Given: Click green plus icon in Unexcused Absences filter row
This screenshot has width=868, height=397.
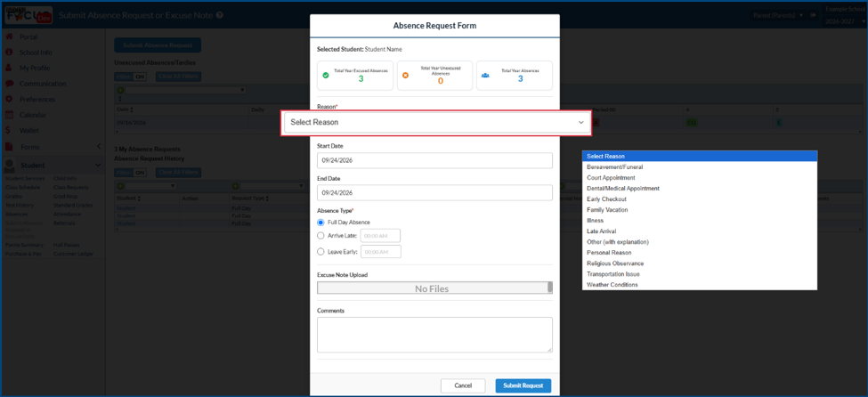Looking at the screenshot, I should pyautogui.click(x=119, y=90).
